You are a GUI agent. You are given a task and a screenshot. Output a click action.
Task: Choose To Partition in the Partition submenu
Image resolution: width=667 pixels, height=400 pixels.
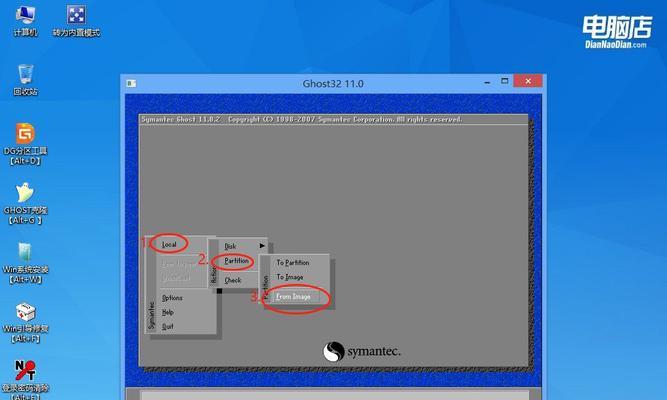293,263
